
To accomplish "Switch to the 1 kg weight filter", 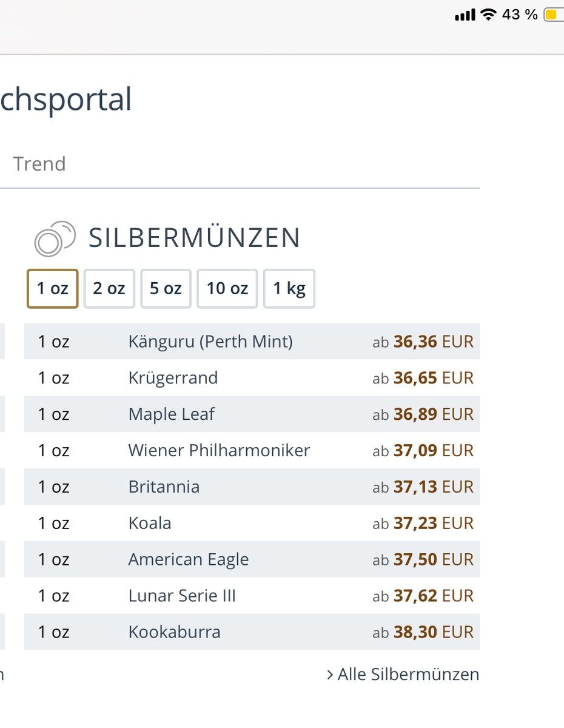I will [x=289, y=289].
